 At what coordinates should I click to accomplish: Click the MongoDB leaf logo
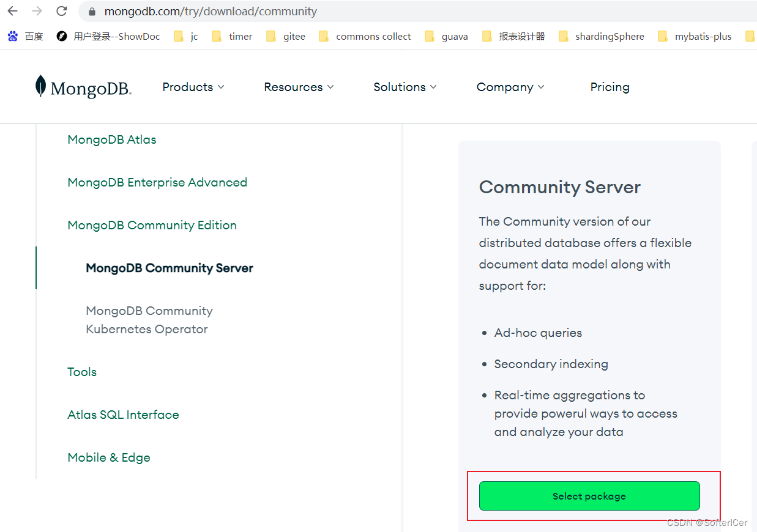tap(83, 87)
